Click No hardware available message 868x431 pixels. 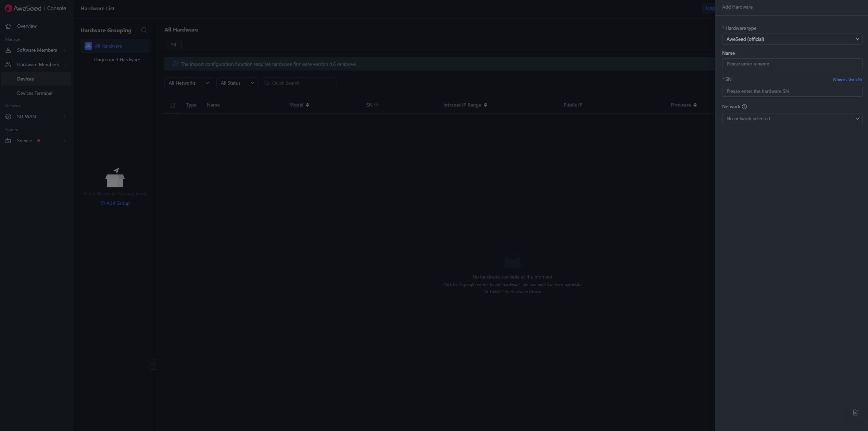click(x=512, y=277)
